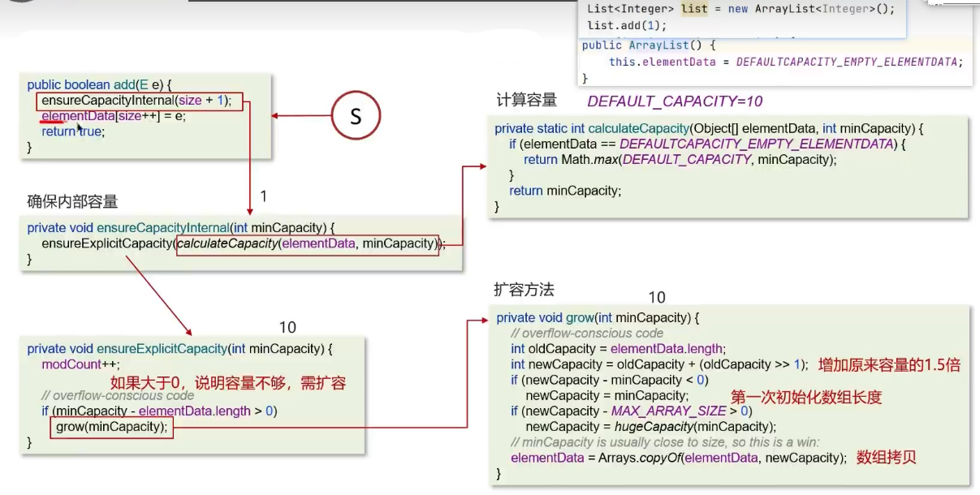Viewport: 980px width, 495px height.
Task: Select "elementData = Arrays.copyOf(elementData, newCapacity);"
Action: coord(678,458)
